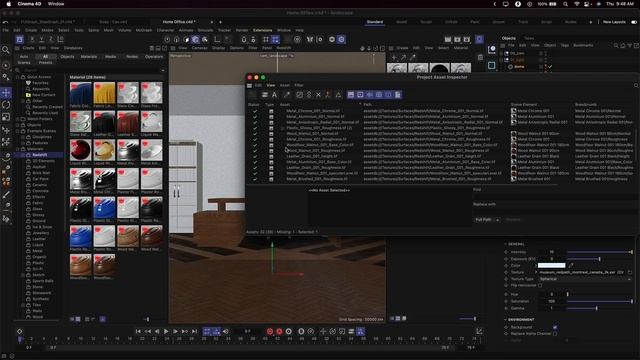Viewport: 640px width, 360px height.
Task: Click the Path column header
Action: click(x=367, y=104)
